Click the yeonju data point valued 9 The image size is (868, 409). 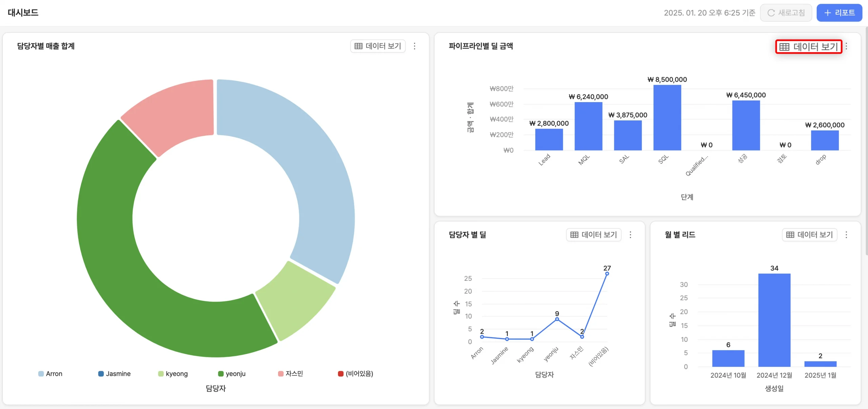click(557, 319)
